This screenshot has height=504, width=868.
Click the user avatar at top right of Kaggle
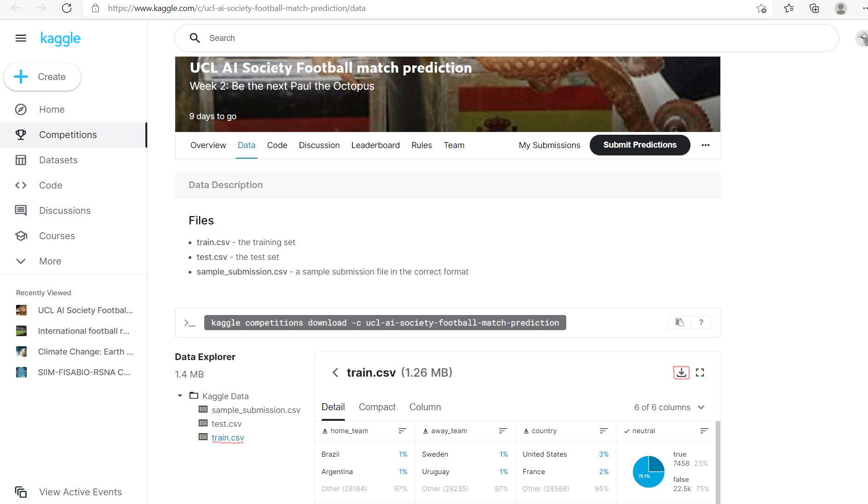(862, 38)
